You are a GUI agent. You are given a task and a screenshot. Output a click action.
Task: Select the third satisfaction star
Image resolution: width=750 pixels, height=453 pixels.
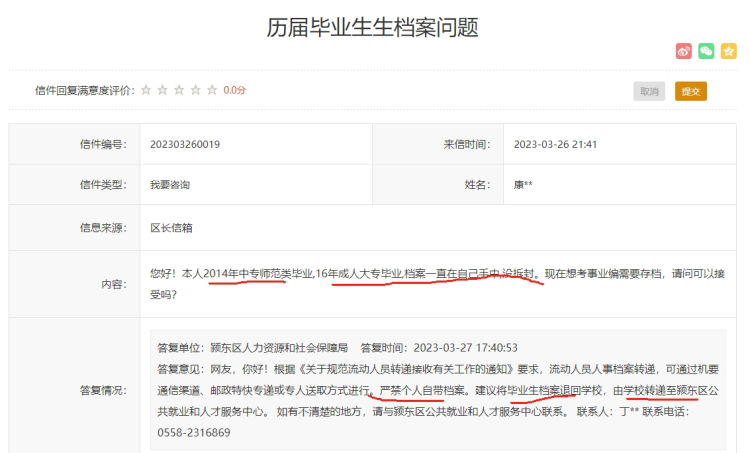179,90
